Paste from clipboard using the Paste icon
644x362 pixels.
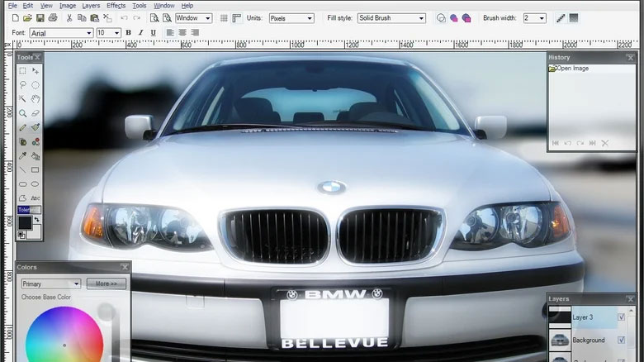pyautogui.click(x=94, y=18)
